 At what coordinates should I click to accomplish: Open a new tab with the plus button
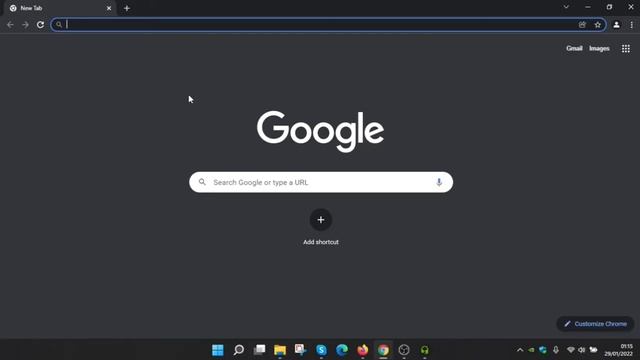pos(127,8)
